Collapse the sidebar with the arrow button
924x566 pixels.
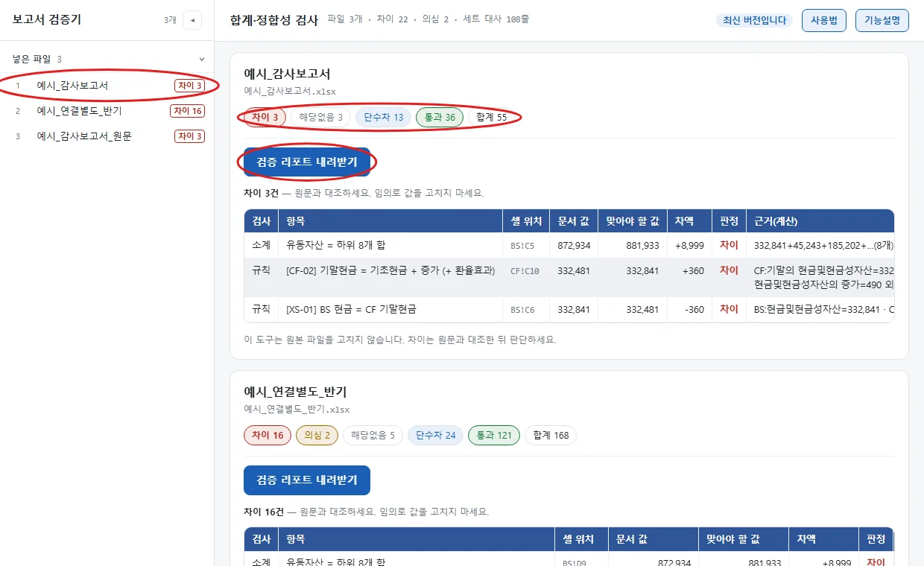click(x=192, y=20)
